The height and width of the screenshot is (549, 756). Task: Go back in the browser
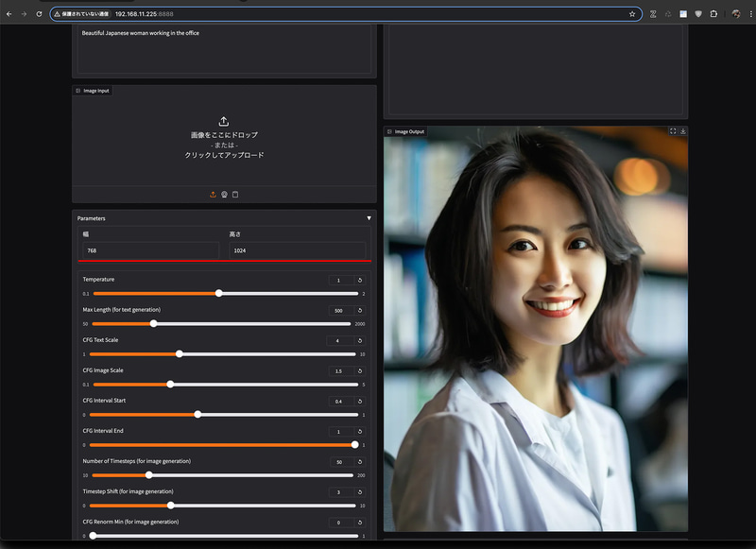[x=9, y=14]
